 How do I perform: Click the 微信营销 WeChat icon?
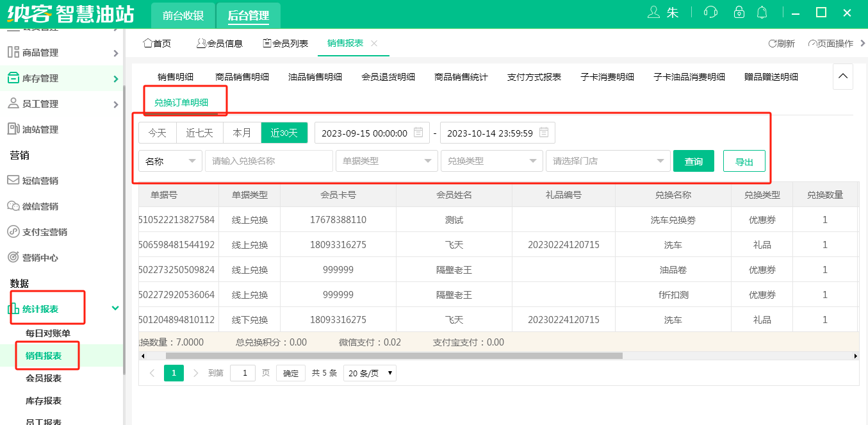pyautogui.click(x=13, y=206)
